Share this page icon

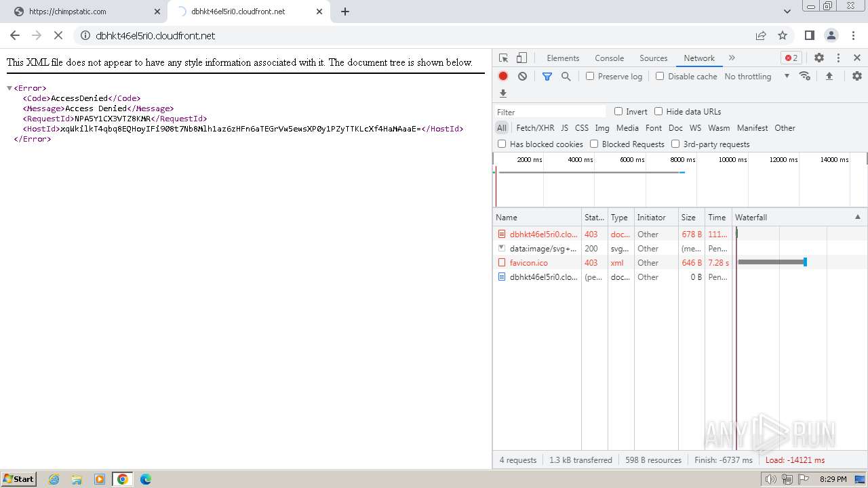(x=761, y=35)
